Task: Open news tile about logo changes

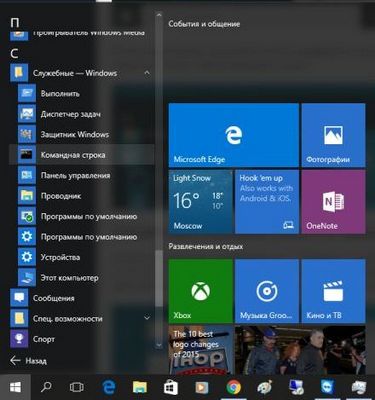Action: tap(200, 350)
